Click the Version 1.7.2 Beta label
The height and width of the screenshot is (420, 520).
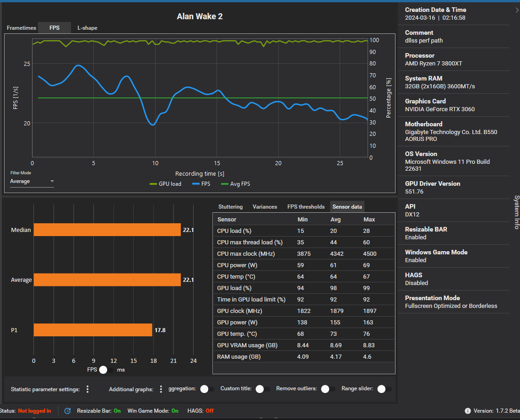[x=497, y=411]
